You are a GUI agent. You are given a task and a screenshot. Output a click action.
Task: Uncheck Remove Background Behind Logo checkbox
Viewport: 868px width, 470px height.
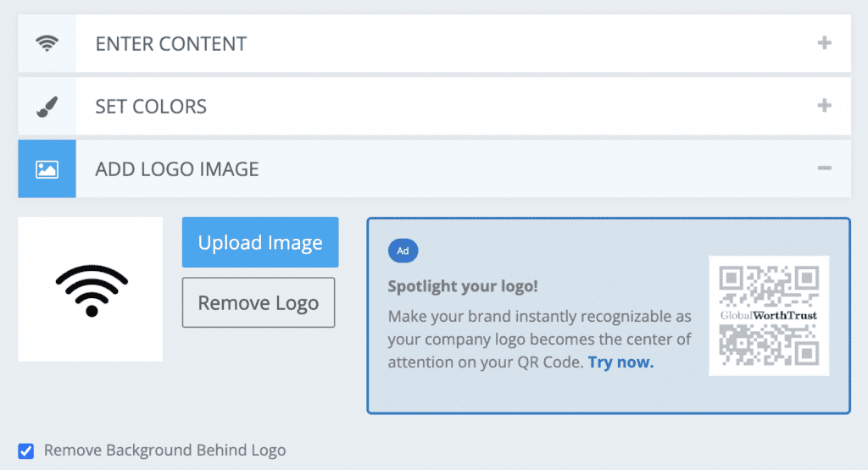tap(26, 451)
